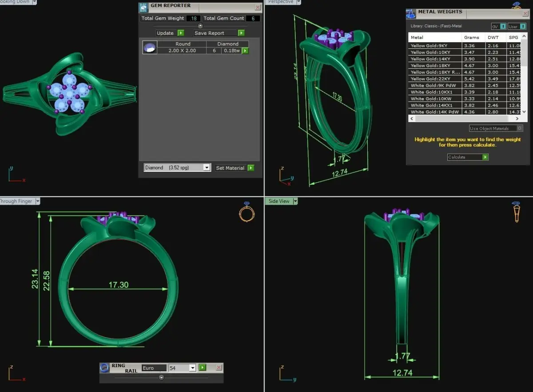
Task: Click the Through Finger viewport label
Action: tap(16, 201)
